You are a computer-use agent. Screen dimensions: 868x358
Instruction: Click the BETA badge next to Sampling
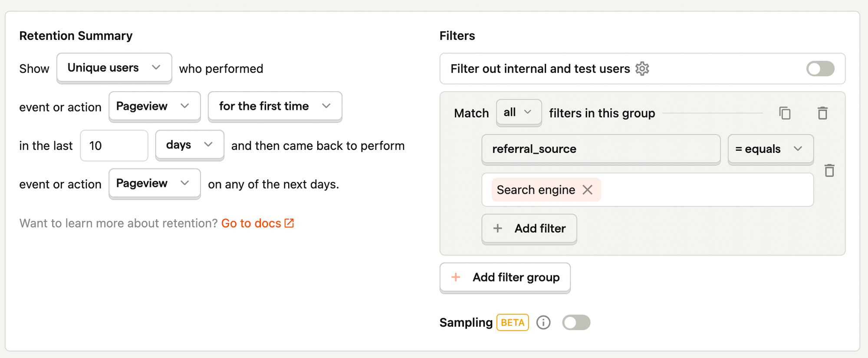pos(513,322)
